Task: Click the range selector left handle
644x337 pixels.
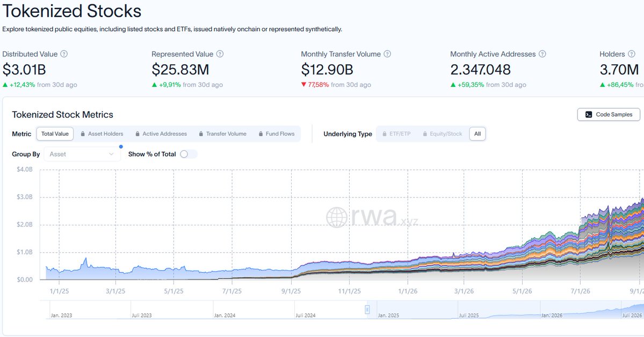Action: point(367,310)
